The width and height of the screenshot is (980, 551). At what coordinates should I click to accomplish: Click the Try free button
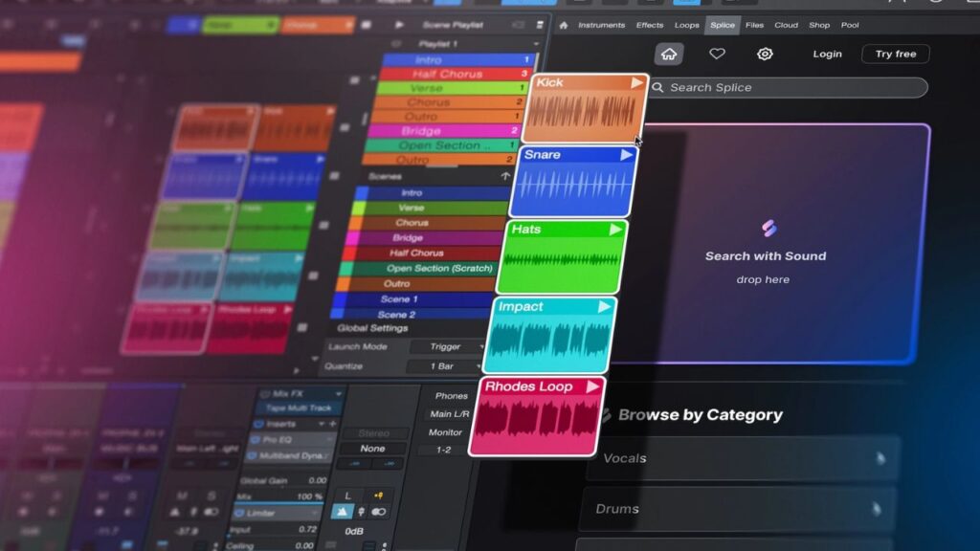pyautogui.click(x=895, y=54)
